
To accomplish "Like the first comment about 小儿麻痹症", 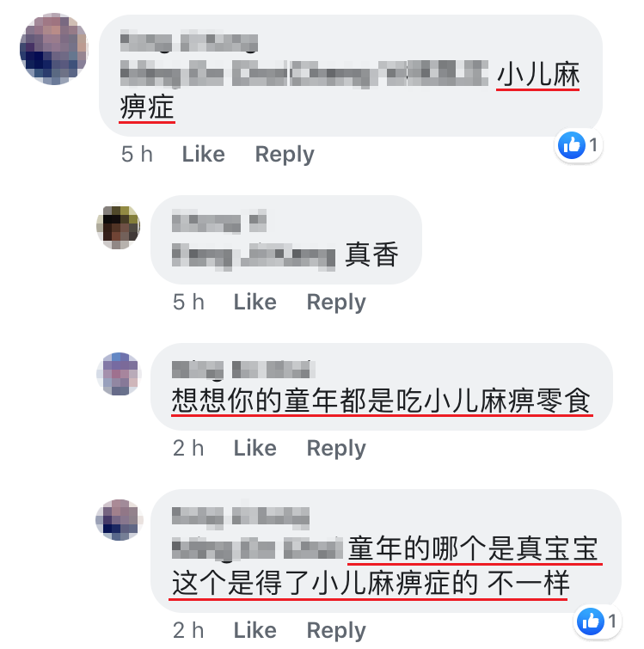I will coord(204,155).
